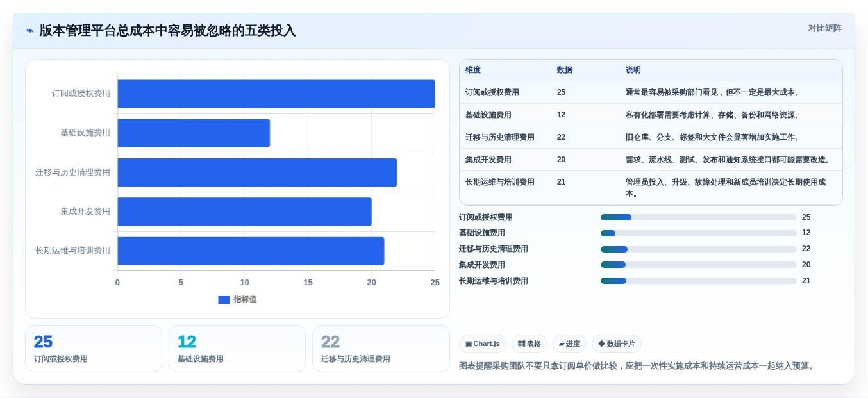Click the description starting 私有化部署需要考虑

[714, 115]
